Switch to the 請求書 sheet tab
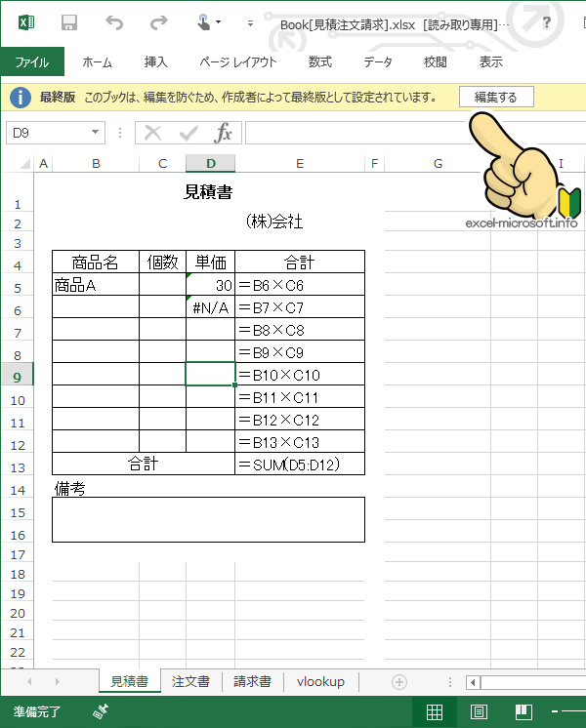The height and width of the screenshot is (728, 586). (x=252, y=681)
